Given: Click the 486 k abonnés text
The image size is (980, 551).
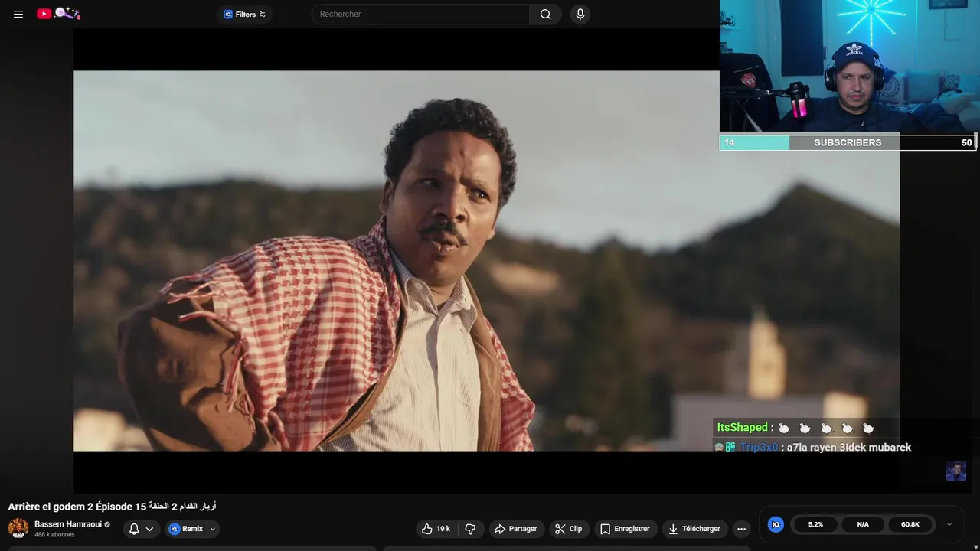Looking at the screenshot, I should [x=54, y=534].
